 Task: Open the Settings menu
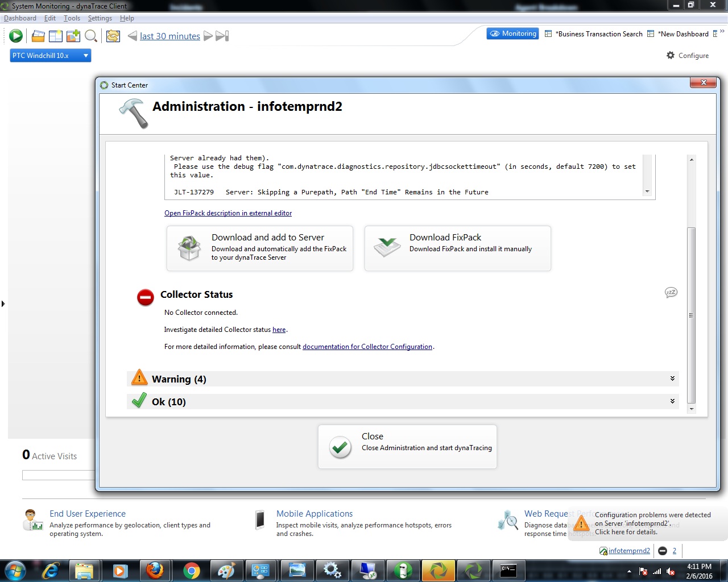click(x=100, y=18)
